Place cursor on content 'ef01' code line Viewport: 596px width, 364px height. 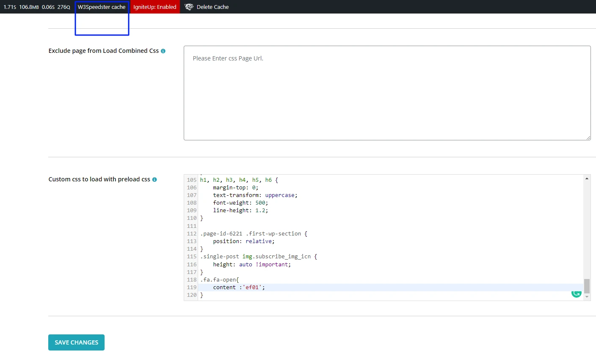click(x=239, y=287)
